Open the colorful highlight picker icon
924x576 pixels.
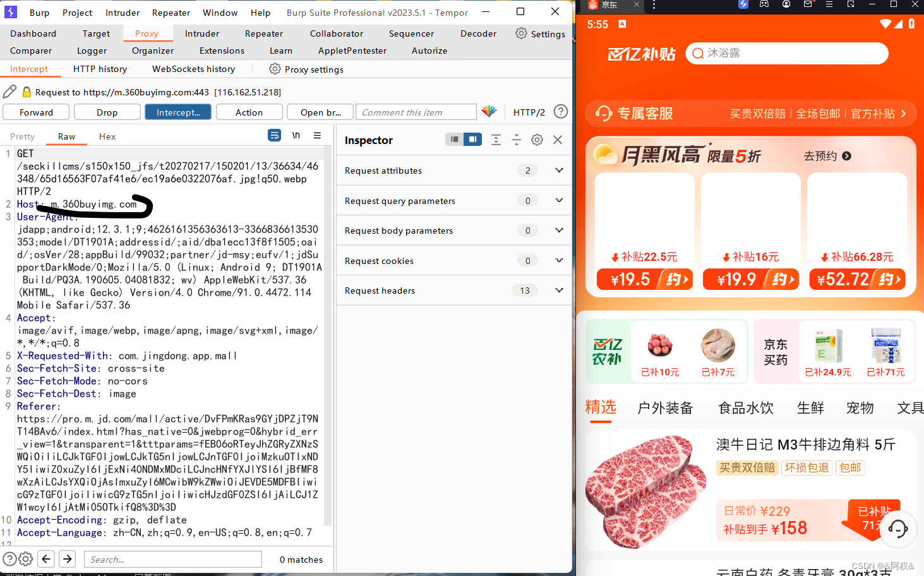click(489, 112)
